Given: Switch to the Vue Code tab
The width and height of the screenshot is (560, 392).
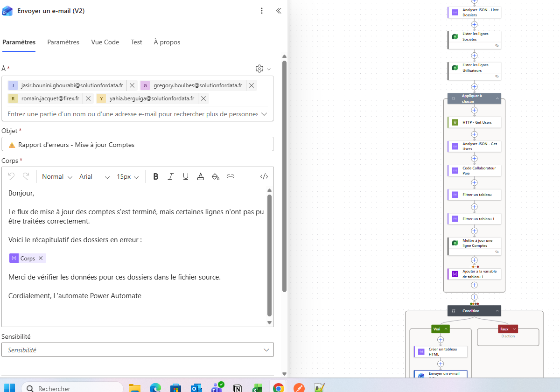Looking at the screenshot, I should pyautogui.click(x=105, y=42).
